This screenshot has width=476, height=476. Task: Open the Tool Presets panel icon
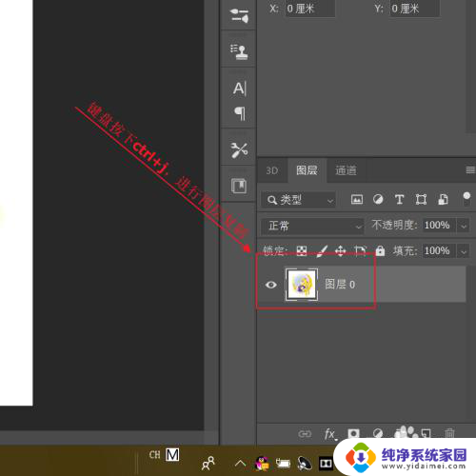pos(239,150)
